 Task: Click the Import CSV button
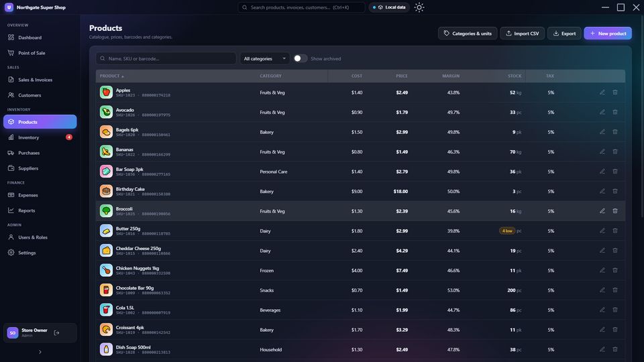522,34
